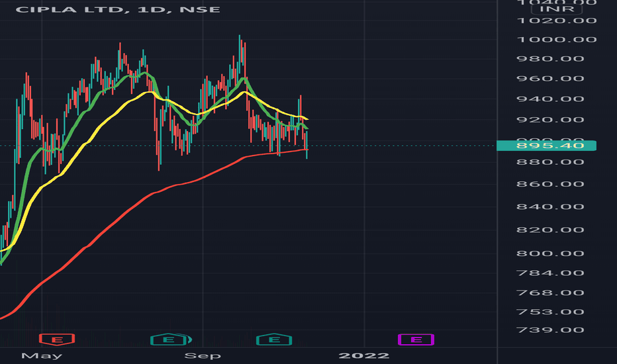Click the 895.40 current price label
This screenshot has width=617, height=364.
coord(547,146)
